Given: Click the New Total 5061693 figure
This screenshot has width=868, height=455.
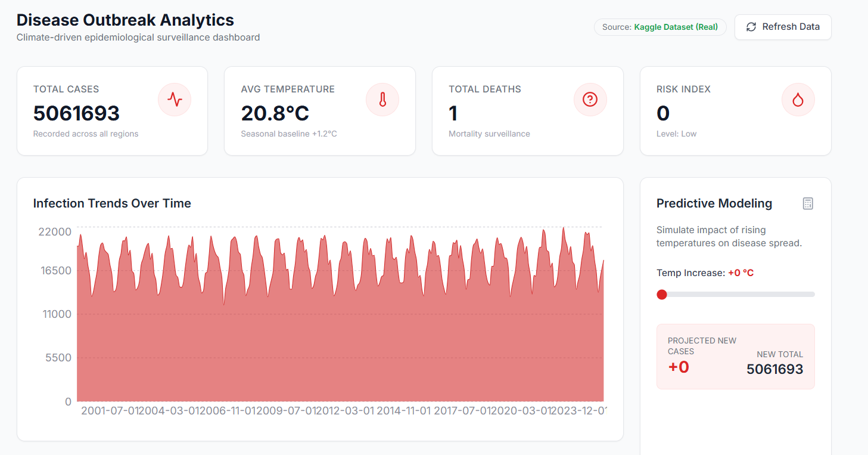Looking at the screenshot, I should [x=774, y=369].
